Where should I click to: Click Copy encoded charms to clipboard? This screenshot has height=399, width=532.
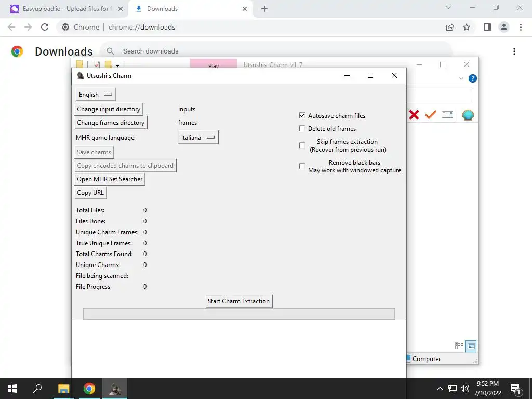[x=125, y=166]
